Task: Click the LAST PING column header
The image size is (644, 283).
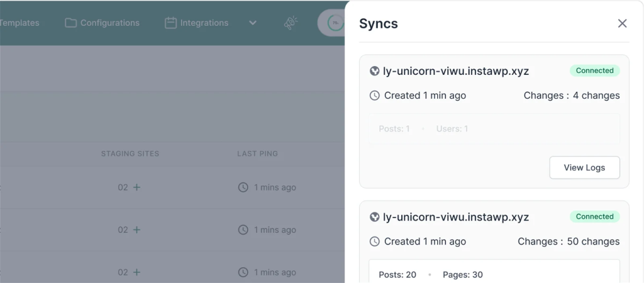Action: pyautogui.click(x=257, y=153)
